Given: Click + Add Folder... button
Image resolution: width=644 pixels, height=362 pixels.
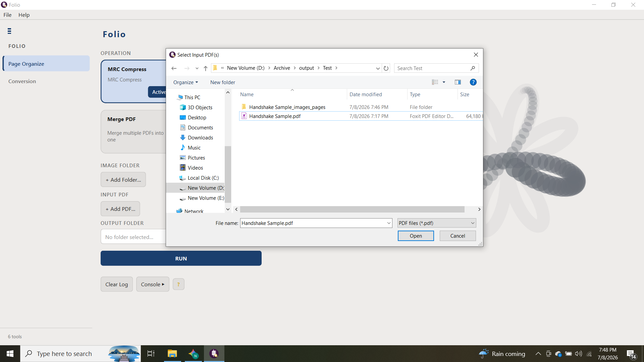Looking at the screenshot, I should pos(123,180).
